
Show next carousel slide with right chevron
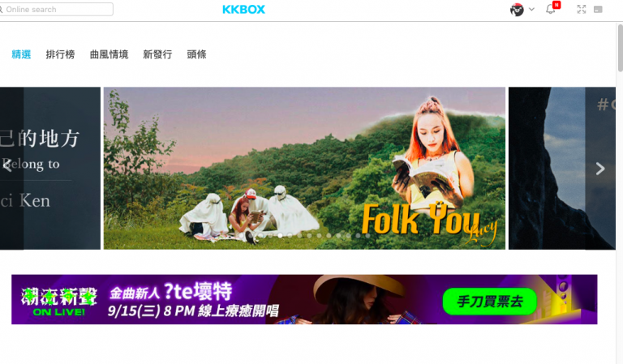point(600,169)
